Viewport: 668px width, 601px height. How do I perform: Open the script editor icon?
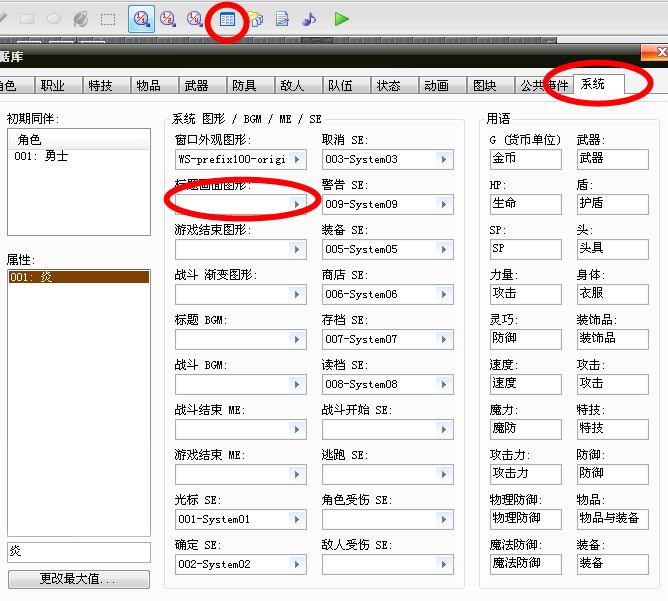tap(282, 19)
